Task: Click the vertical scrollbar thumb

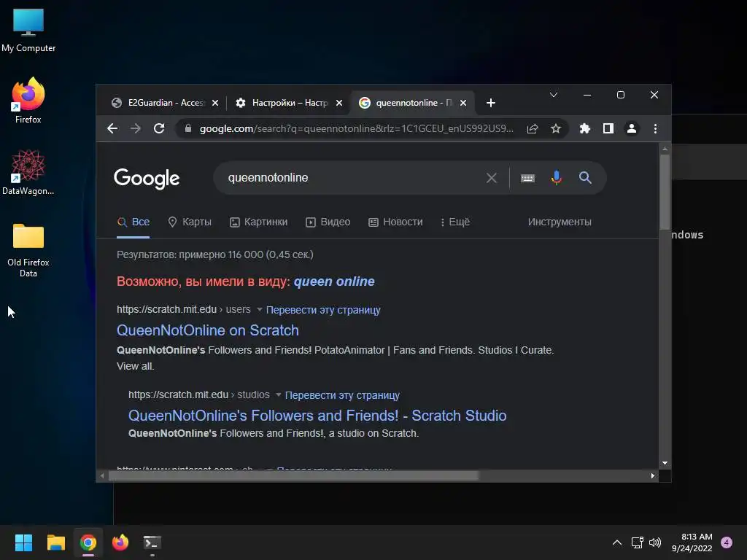Action: (x=665, y=192)
